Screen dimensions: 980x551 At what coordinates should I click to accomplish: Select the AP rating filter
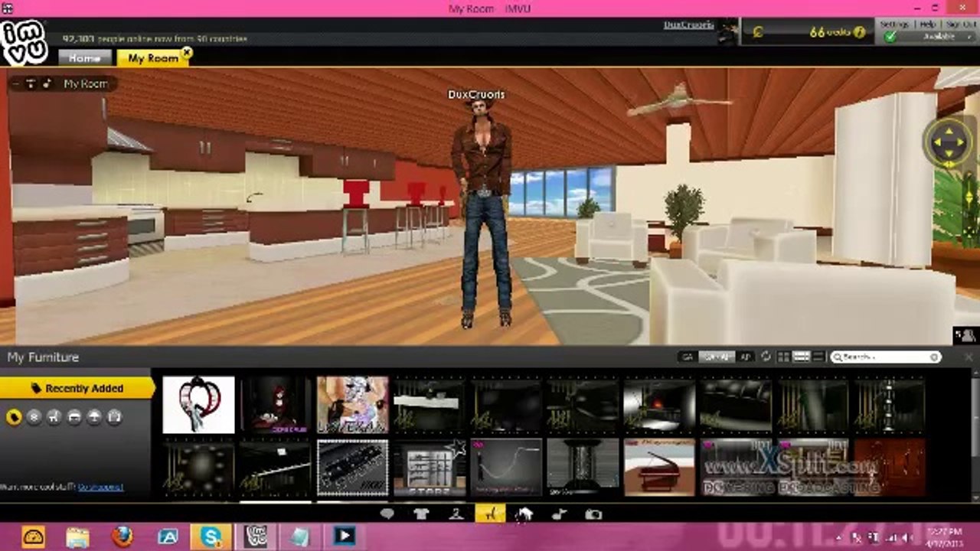click(x=745, y=357)
